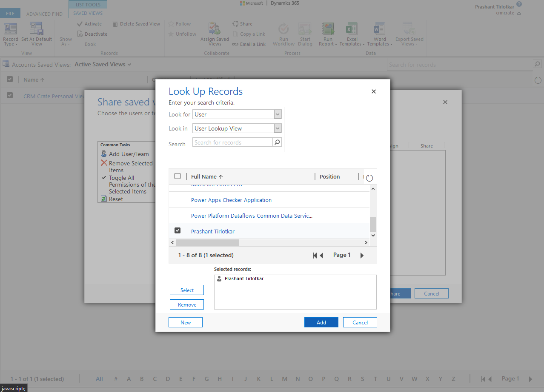The width and height of the screenshot is (544, 392).
Task: Click Cancel in Look Up Records dialog
Action: [x=360, y=322]
